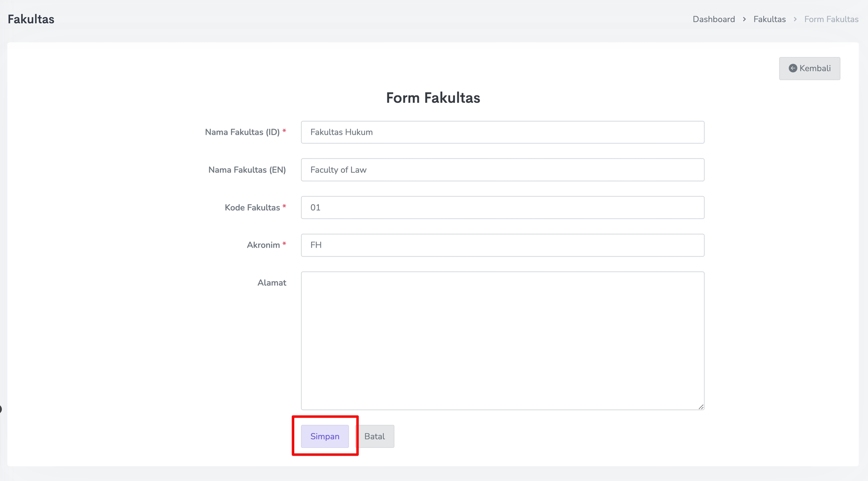Click the Alamat field label
This screenshot has height=481, width=868.
pos(272,283)
